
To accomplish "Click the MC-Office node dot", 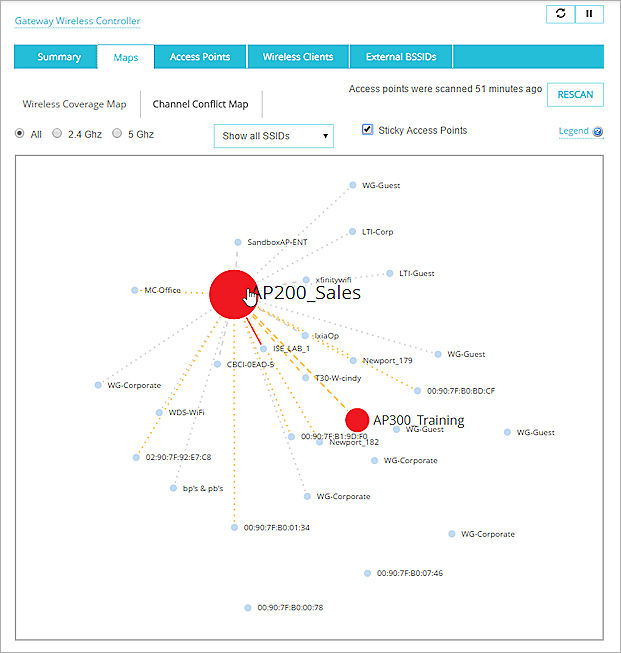I will coord(134,290).
